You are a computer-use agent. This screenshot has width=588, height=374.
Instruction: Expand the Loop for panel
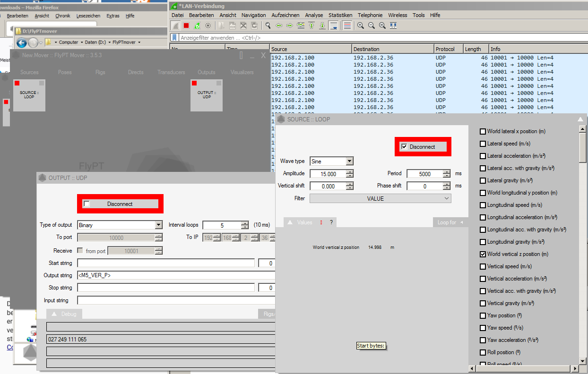450,222
